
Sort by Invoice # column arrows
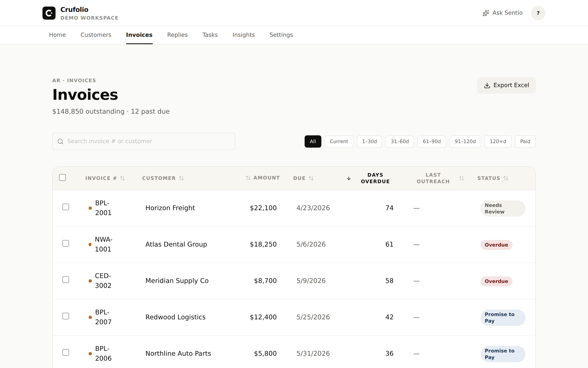pos(122,178)
